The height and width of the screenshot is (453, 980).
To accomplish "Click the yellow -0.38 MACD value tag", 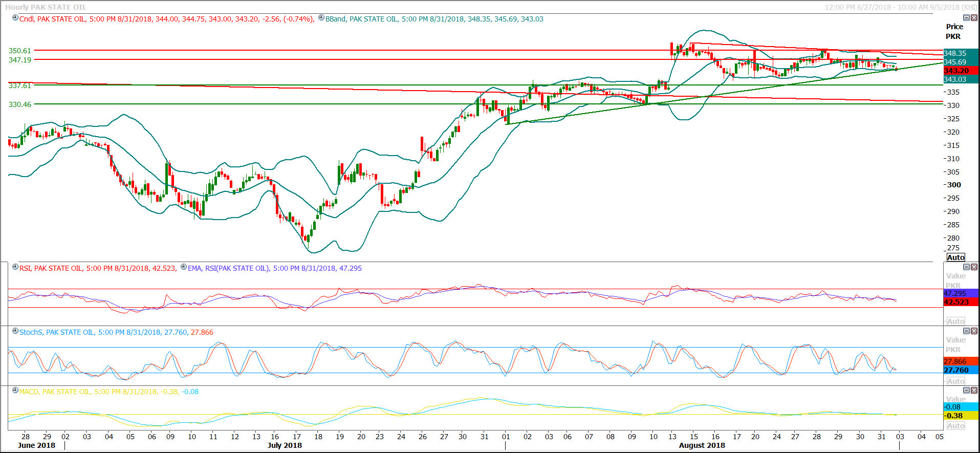I will 961,416.
